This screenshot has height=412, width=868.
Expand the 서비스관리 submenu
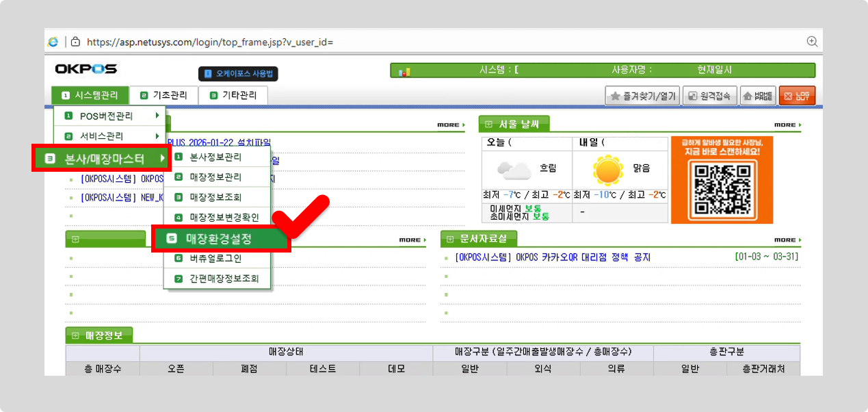click(109, 136)
